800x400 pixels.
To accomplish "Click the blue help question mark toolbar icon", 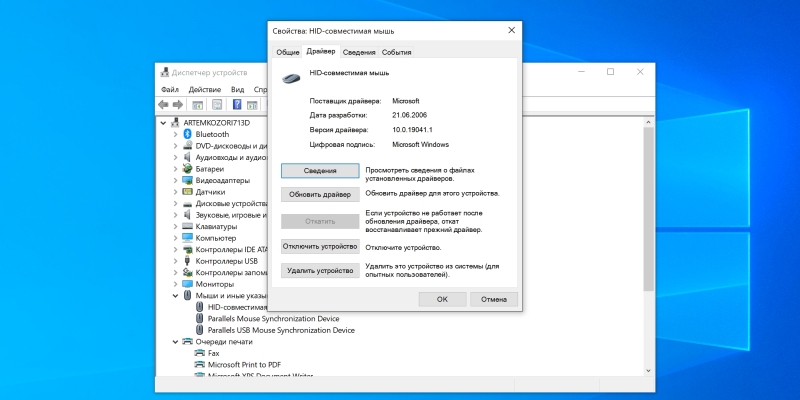I will (238, 104).
